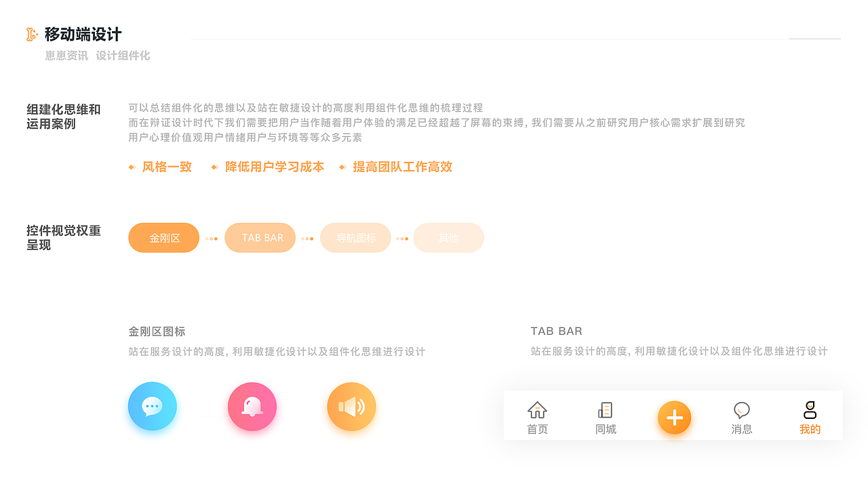Select the 其他 pill
This screenshot has width=868, height=488.
click(x=448, y=237)
